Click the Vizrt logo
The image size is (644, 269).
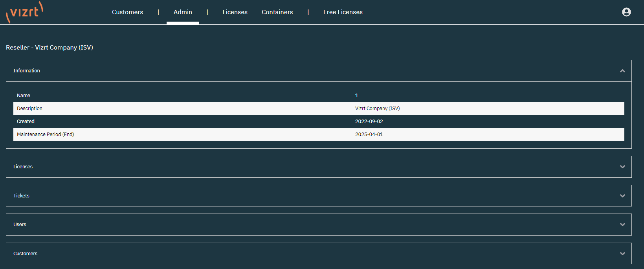coord(25,12)
